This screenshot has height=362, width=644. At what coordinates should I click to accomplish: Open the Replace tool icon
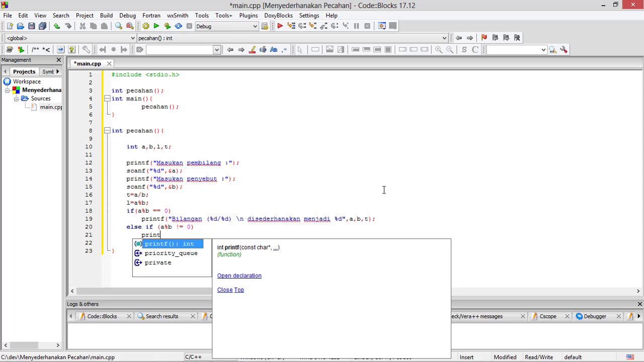[x=130, y=26]
